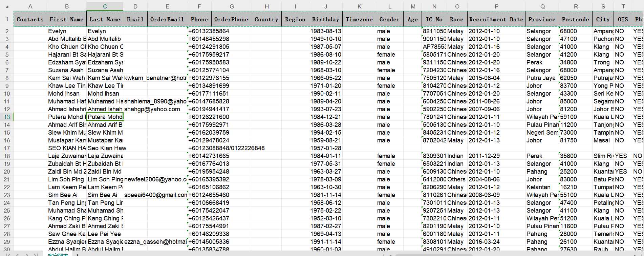Image resolution: width=644 pixels, height=256 pixels.
Task: Click the 'Province' header cell
Action: point(542,19)
